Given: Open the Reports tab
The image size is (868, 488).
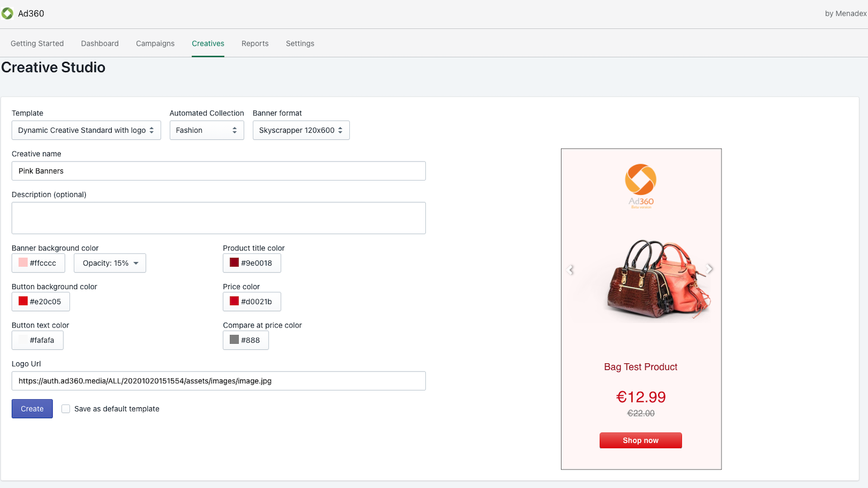Looking at the screenshot, I should (255, 43).
